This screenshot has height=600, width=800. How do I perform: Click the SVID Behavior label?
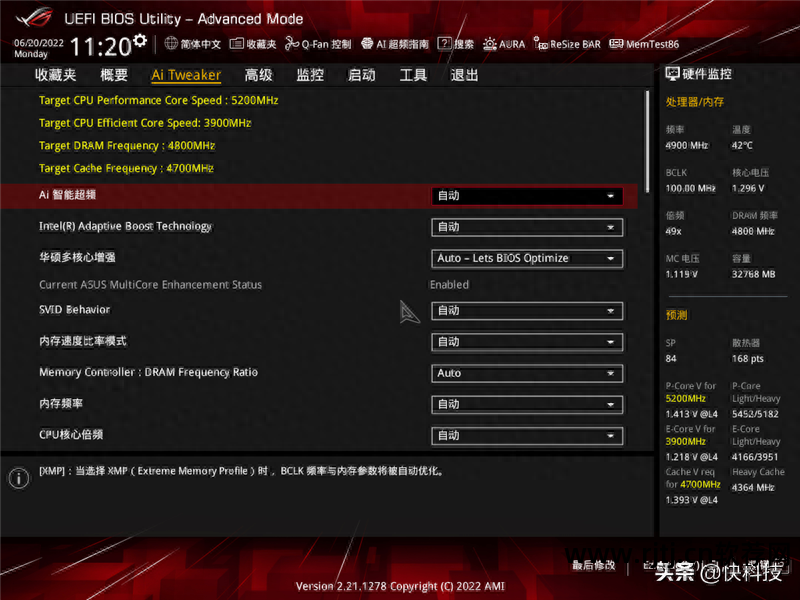tap(74, 310)
